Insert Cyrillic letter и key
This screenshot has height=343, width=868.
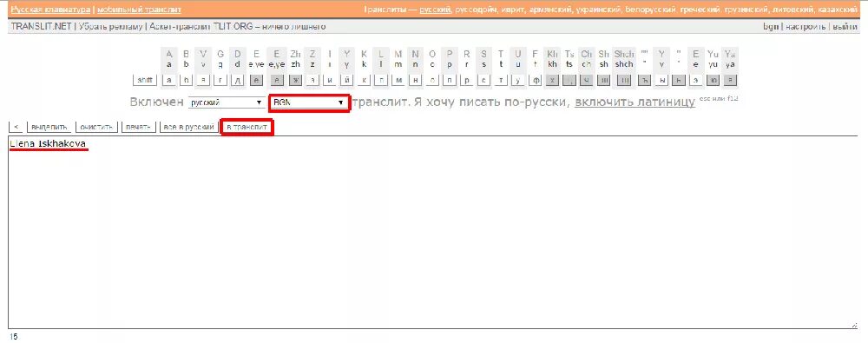(330, 80)
